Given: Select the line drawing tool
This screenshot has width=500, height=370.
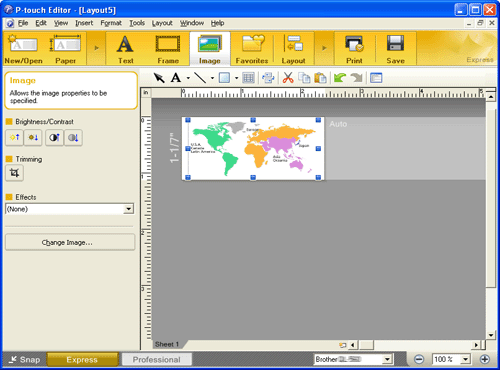Looking at the screenshot, I should 200,78.
